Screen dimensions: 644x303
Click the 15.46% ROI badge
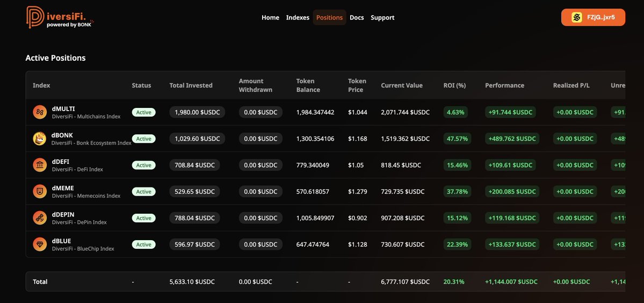457,165
